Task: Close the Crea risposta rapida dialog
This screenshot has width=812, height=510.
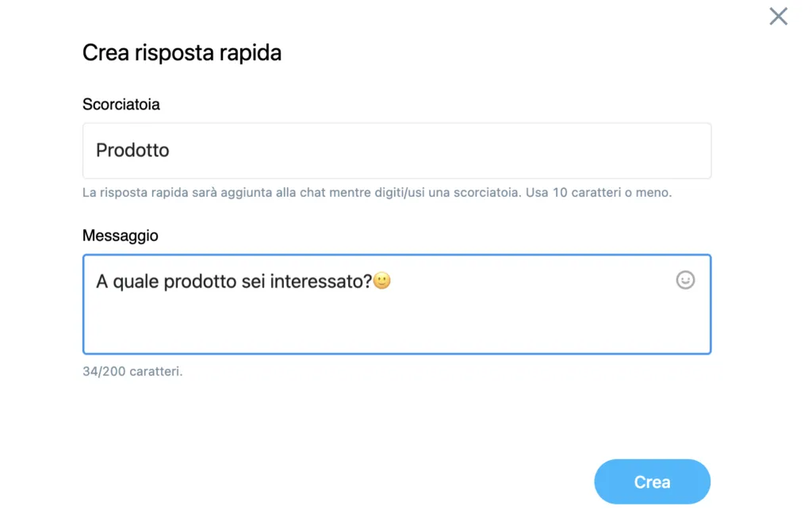Action: coord(778,17)
